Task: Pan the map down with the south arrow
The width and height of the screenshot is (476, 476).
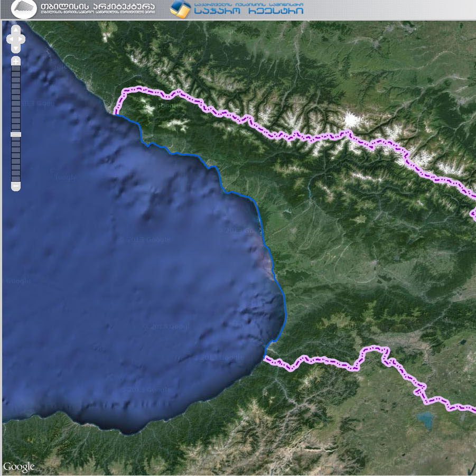Action: [x=16, y=48]
